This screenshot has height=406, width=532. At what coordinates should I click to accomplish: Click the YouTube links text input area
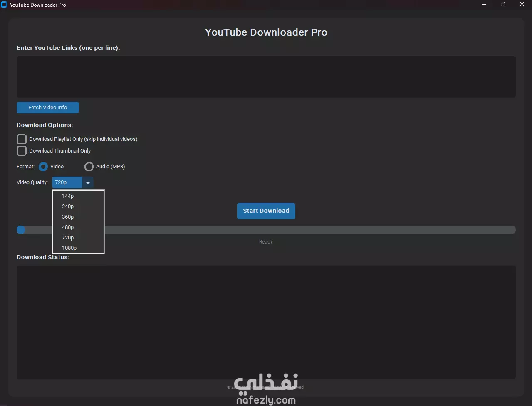pyautogui.click(x=266, y=77)
